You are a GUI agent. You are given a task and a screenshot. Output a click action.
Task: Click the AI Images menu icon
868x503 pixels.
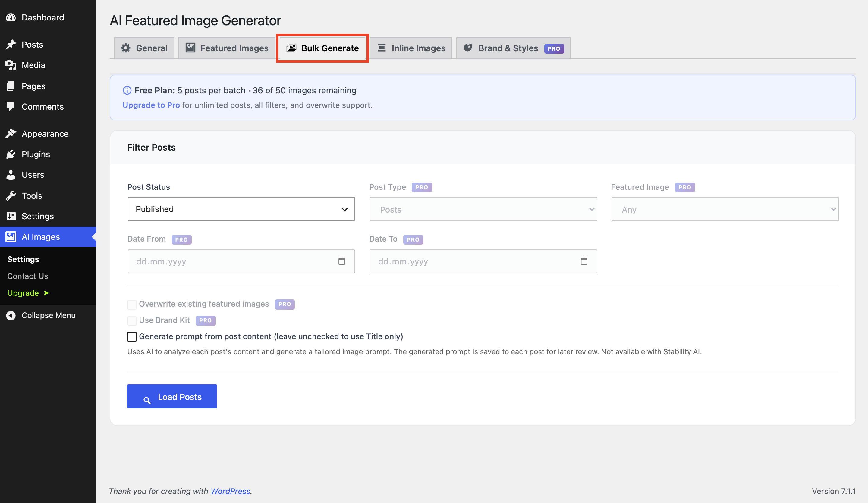pyautogui.click(x=11, y=236)
